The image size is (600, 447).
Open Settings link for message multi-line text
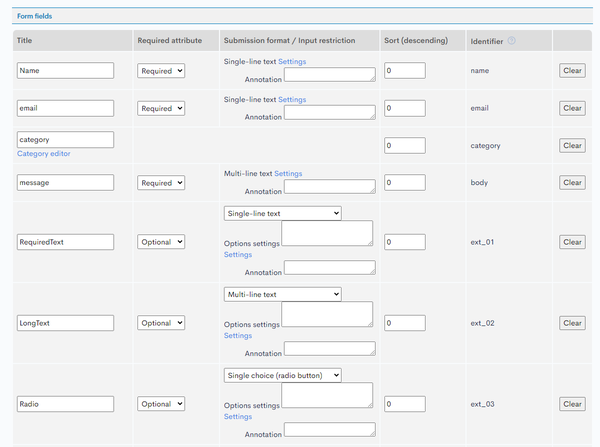point(288,174)
